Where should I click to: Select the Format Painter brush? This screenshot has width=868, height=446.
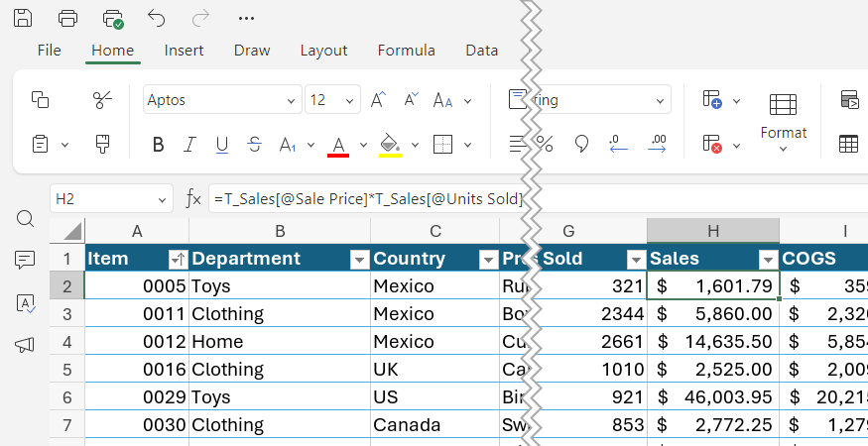pos(102,145)
